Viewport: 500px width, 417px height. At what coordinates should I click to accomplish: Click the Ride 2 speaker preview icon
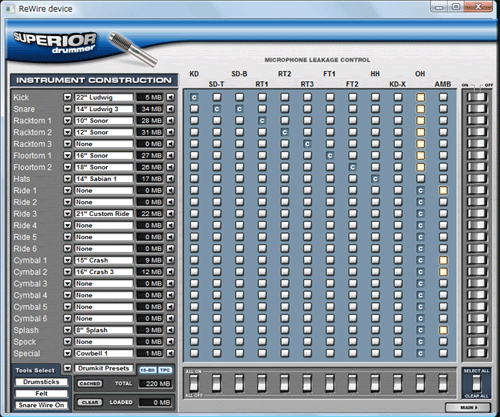coord(171,202)
